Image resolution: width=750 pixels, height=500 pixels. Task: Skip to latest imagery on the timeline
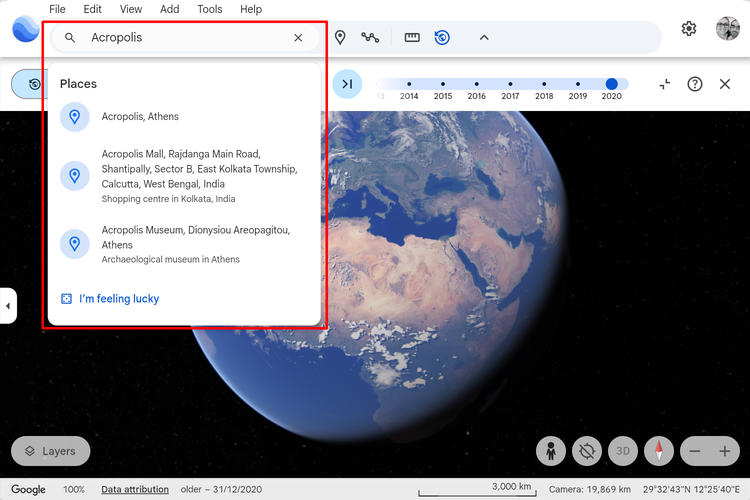point(347,84)
